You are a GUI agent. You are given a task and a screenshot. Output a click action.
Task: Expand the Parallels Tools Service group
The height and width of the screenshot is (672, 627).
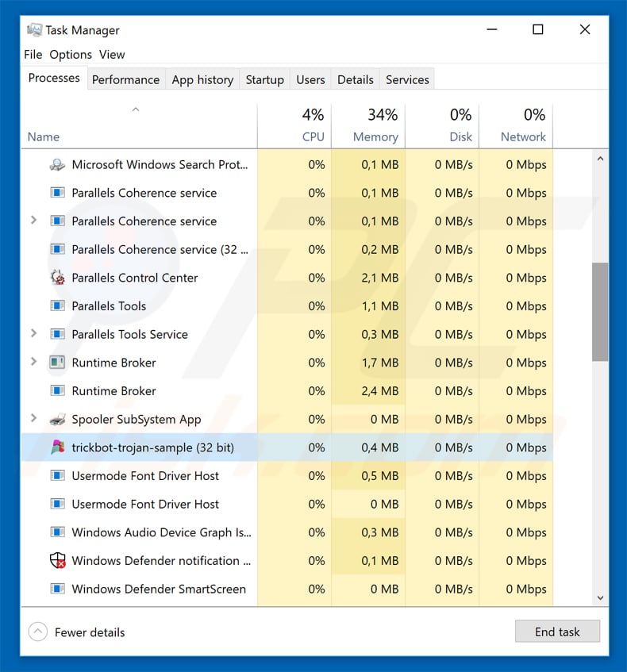(33, 333)
